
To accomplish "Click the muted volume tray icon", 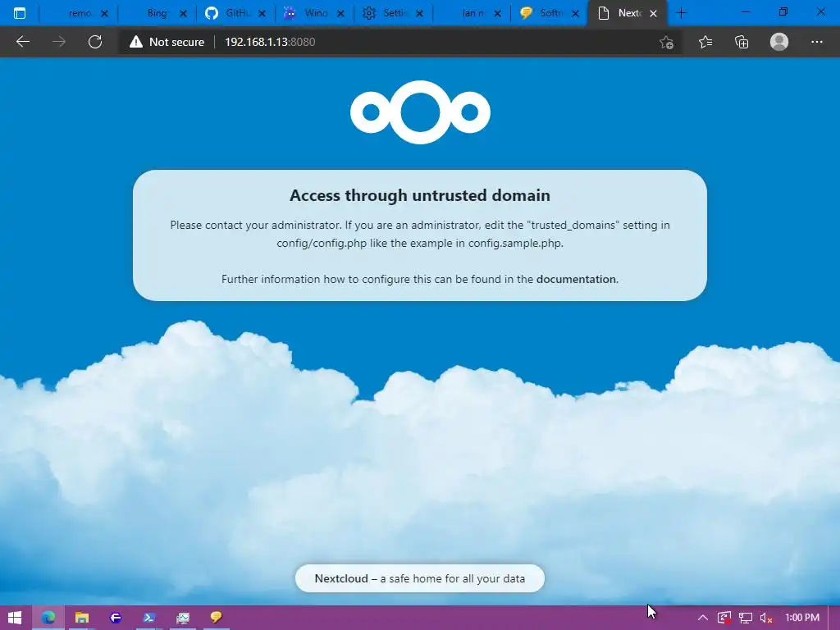I will pyautogui.click(x=766, y=618).
